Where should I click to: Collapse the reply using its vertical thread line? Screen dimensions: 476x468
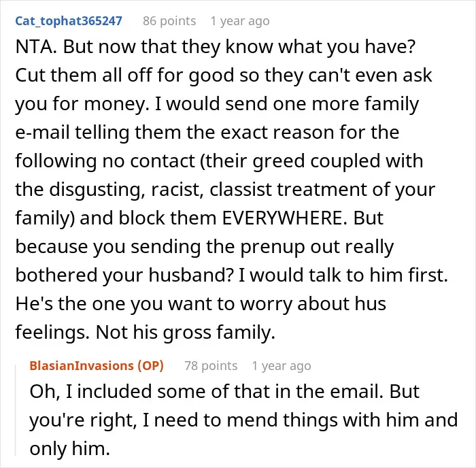pyautogui.click(x=16, y=410)
